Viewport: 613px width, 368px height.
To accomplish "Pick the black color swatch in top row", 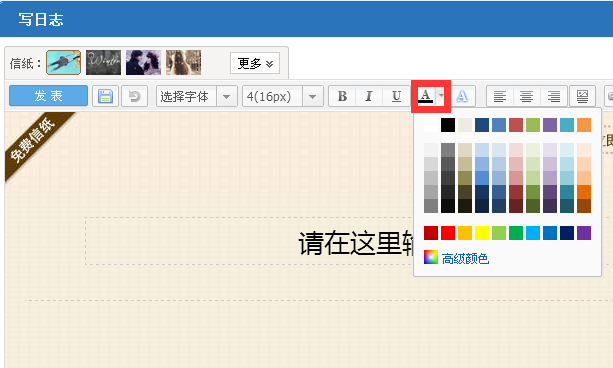I will pyautogui.click(x=448, y=125).
